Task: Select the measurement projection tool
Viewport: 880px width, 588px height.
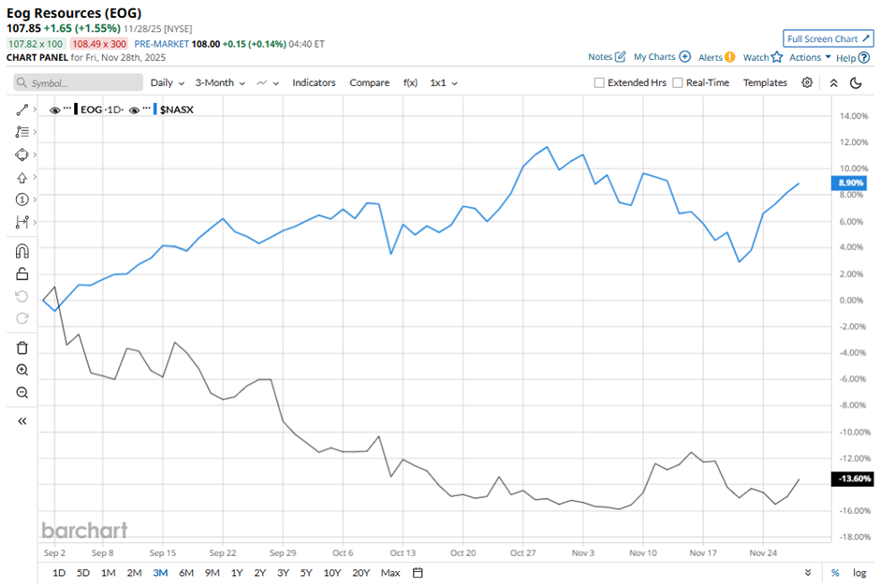Action: [22, 222]
